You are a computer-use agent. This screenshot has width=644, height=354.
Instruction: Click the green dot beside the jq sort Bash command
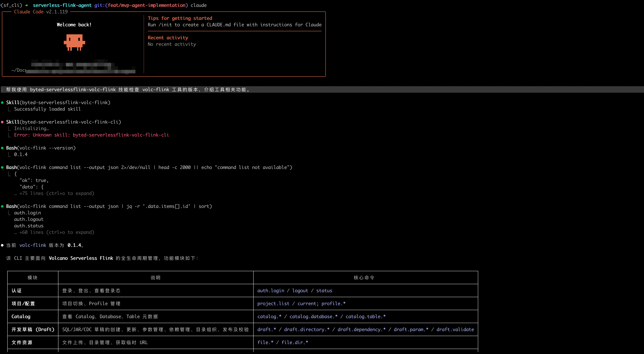(x=2, y=206)
